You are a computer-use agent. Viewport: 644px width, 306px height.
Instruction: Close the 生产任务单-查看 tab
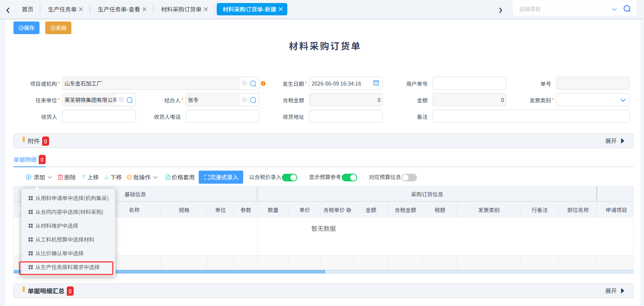(x=144, y=9)
